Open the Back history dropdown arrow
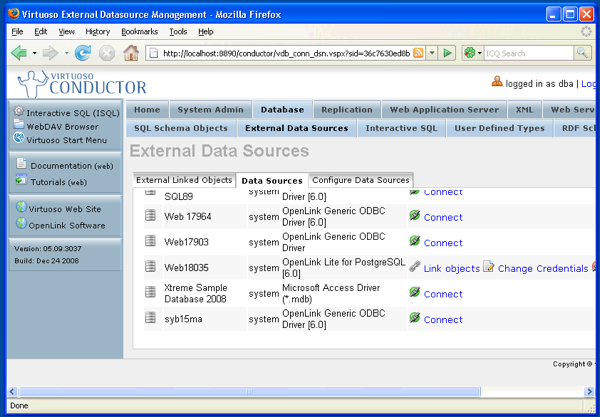The image size is (600, 417). point(34,53)
